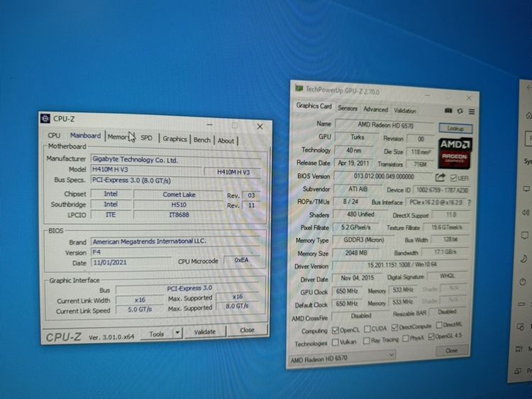The image size is (532, 399).
Task: Click the BIOS Version field 013.012.000.049.000000
Action: [x=384, y=176]
